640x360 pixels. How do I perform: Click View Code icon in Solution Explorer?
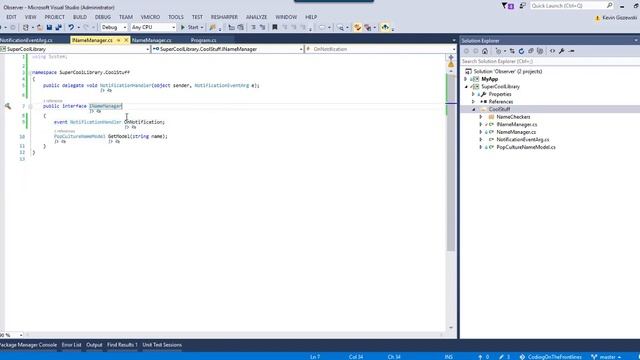(x=552, y=51)
